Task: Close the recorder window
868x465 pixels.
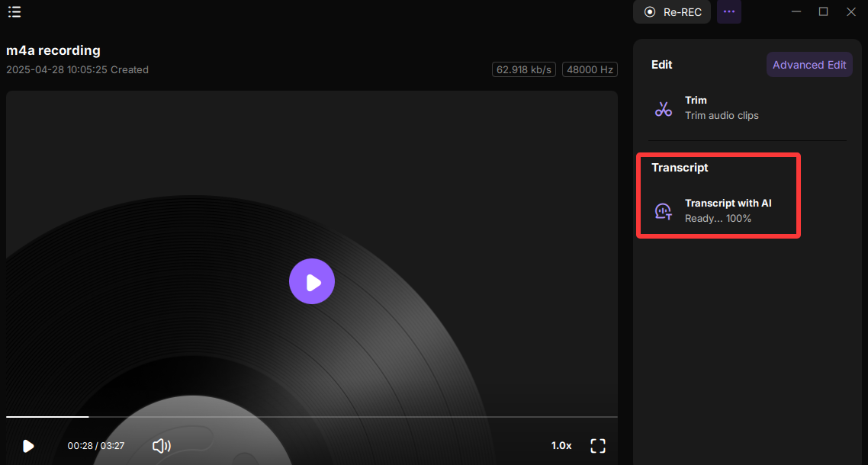Action: click(x=851, y=11)
